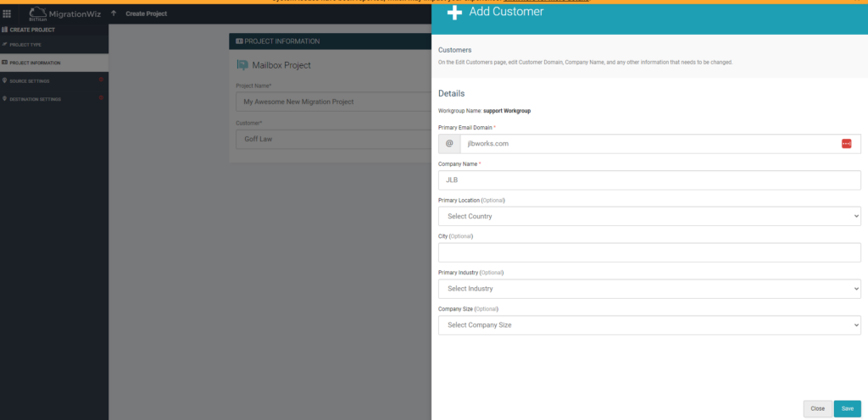Select Project Information in the sidebar
Image resolution: width=868 pixels, height=420 pixels.
(35, 63)
